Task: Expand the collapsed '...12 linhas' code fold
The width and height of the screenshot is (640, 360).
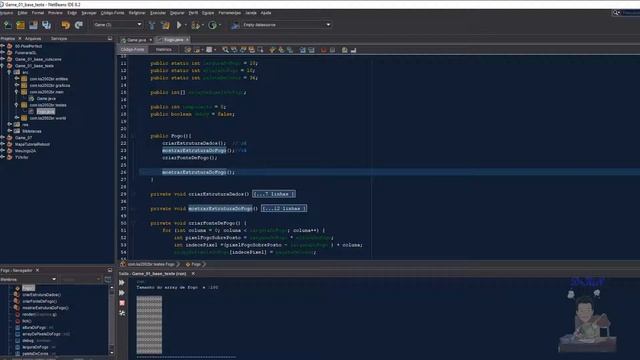Action: [x=284, y=209]
